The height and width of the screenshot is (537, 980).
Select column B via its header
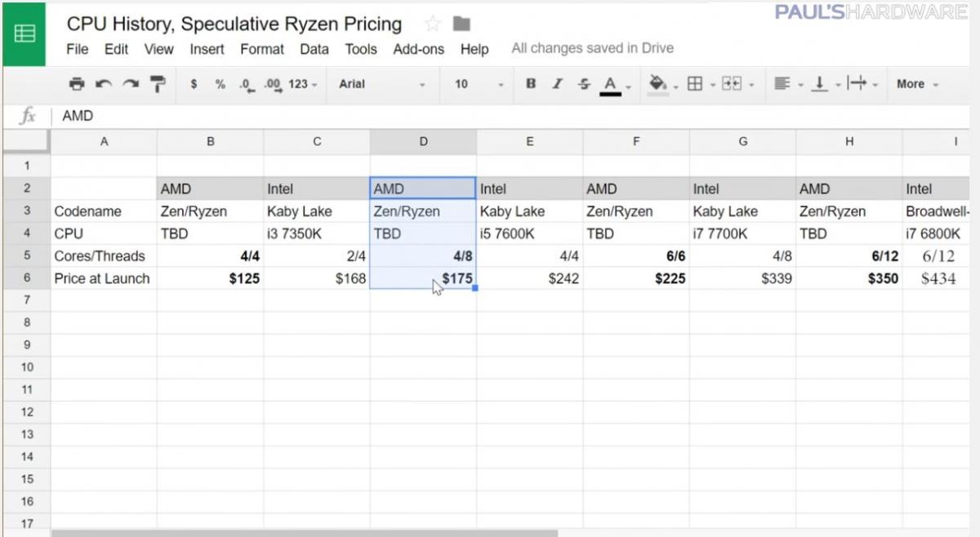pyautogui.click(x=211, y=141)
